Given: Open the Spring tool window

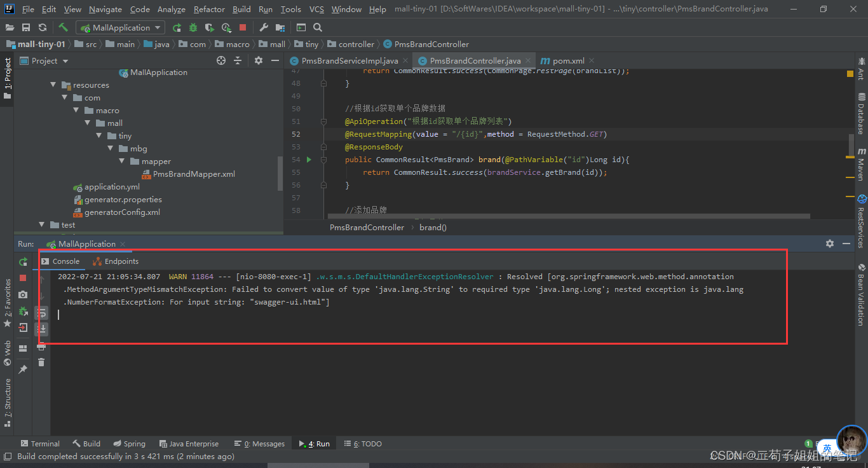Looking at the screenshot, I should tap(129, 443).
